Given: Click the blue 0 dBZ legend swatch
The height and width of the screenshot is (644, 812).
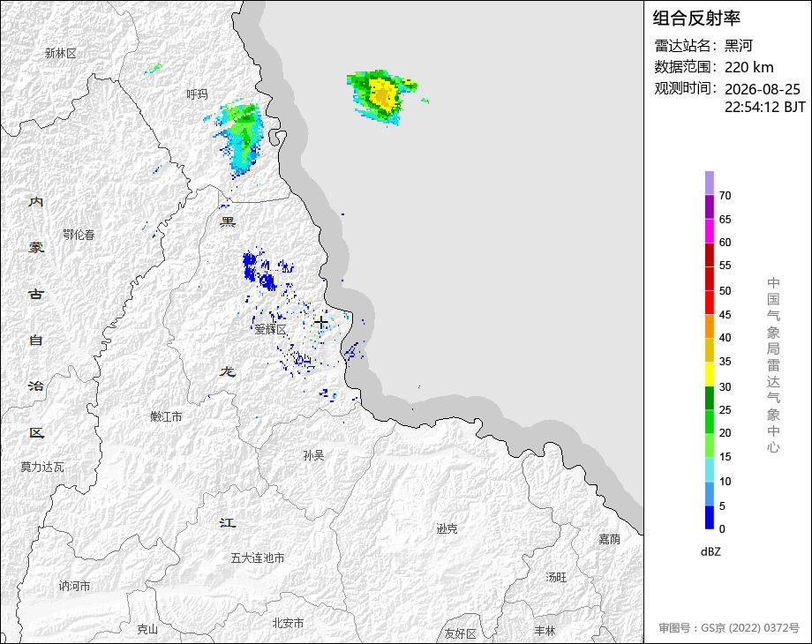Looking at the screenshot, I should point(710,517).
